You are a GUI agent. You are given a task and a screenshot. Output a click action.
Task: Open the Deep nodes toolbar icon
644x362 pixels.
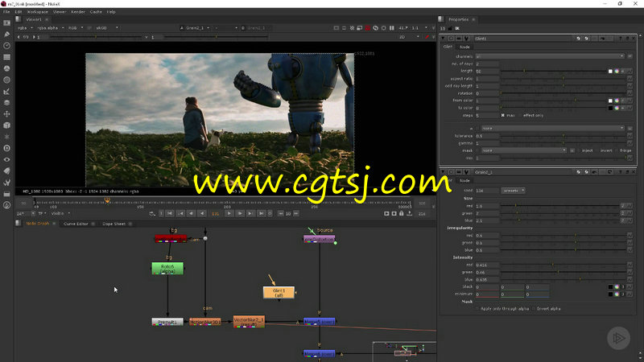click(6, 148)
